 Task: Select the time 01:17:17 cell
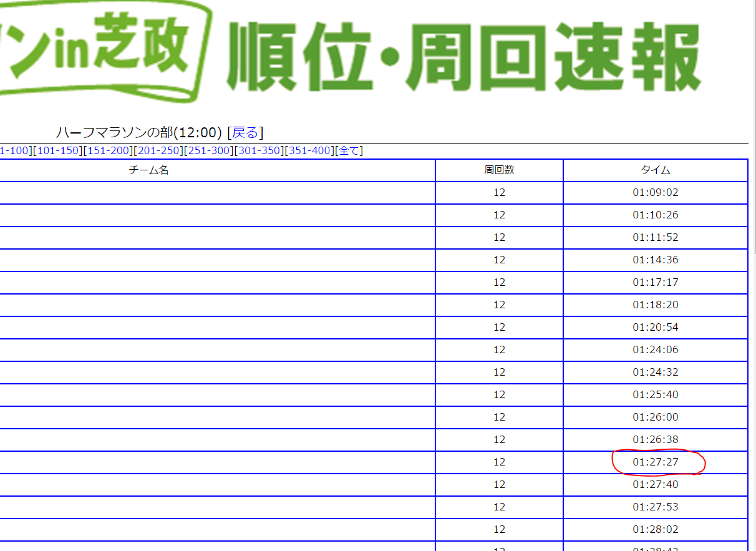point(656,283)
